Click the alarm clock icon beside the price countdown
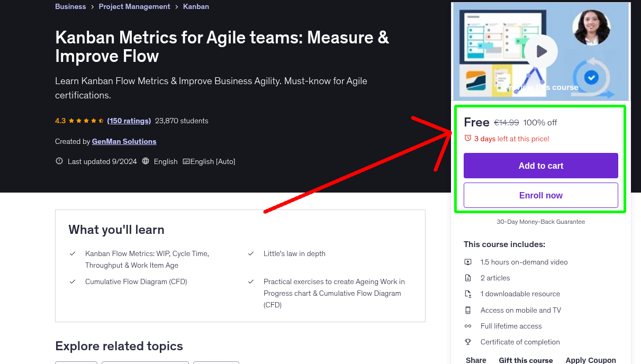The height and width of the screenshot is (364, 641). [x=468, y=138]
